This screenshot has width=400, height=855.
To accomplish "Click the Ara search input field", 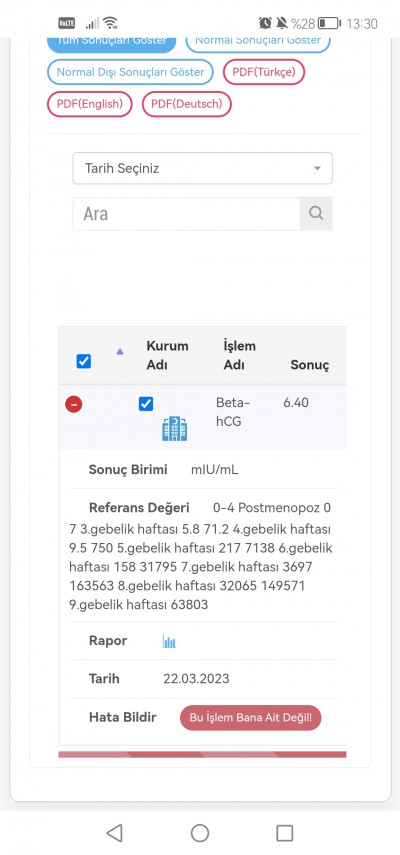I will 186,213.
